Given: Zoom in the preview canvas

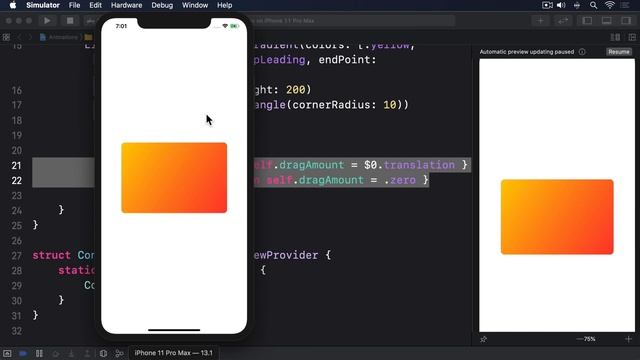Looking at the screenshot, I should [x=628, y=339].
